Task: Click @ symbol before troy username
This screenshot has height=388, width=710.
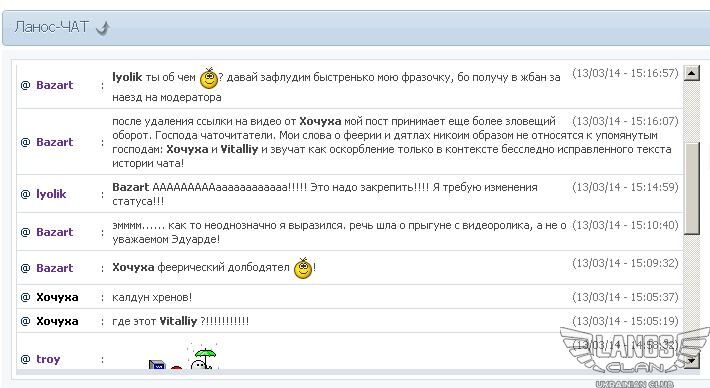Action: click(x=25, y=359)
